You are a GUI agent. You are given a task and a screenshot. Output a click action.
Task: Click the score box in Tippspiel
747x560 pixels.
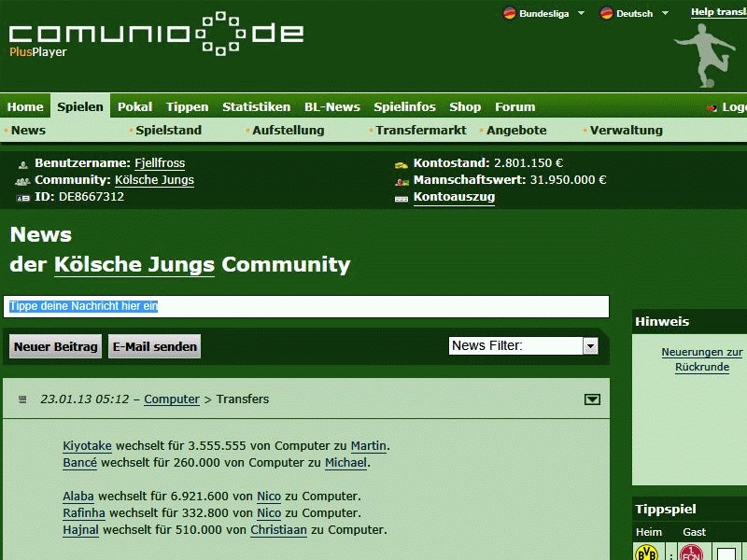[726, 553]
